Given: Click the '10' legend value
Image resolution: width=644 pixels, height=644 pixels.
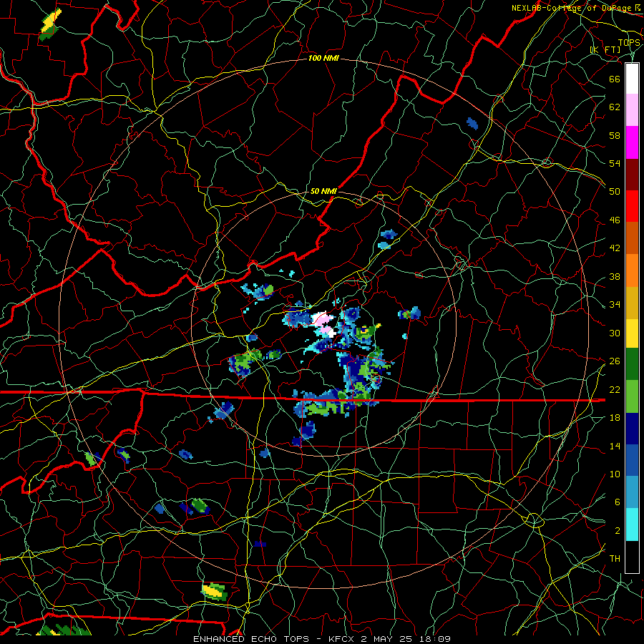Looking at the screenshot, I should (x=615, y=474).
